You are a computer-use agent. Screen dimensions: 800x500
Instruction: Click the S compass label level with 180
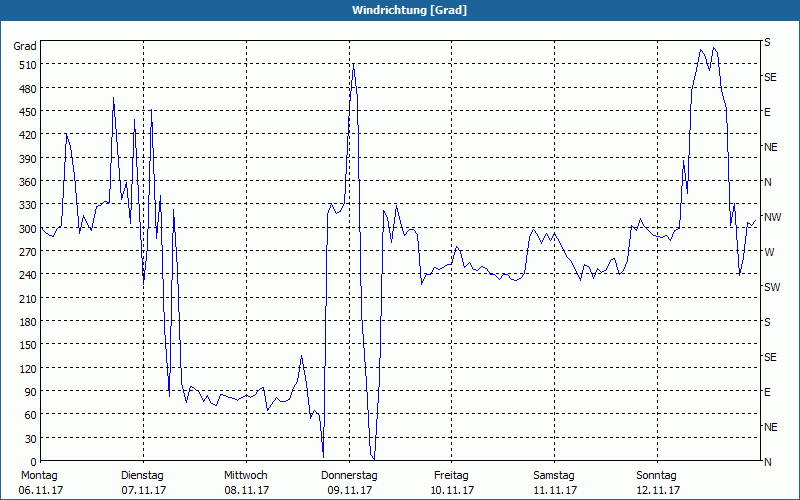(x=767, y=322)
